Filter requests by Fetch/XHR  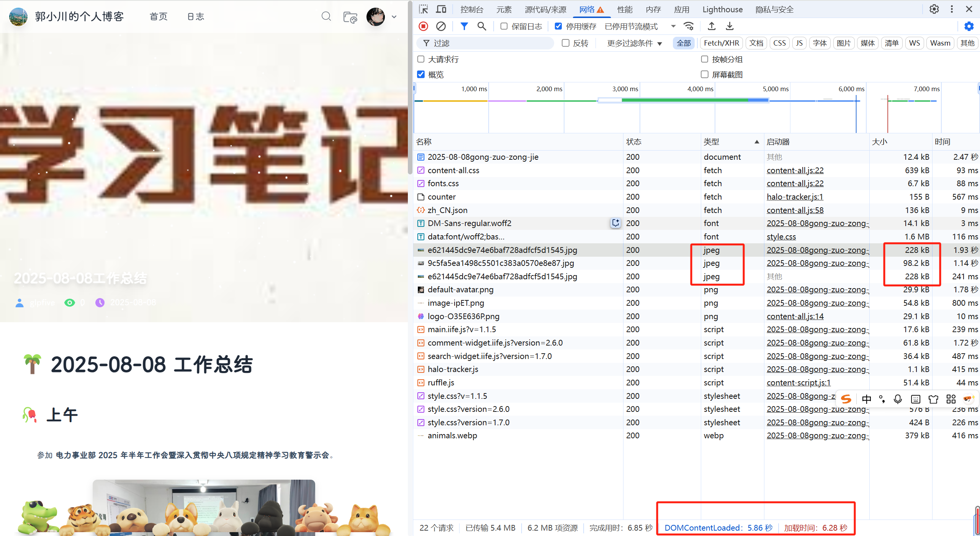click(721, 43)
